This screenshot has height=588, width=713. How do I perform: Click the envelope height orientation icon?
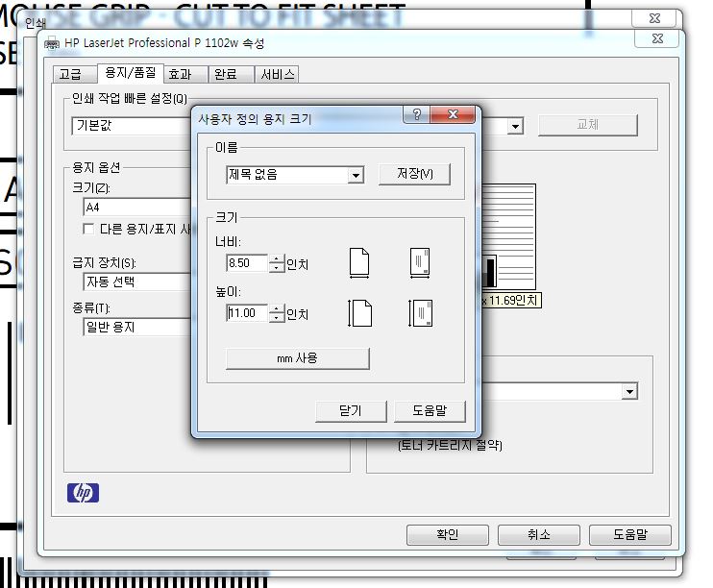click(x=420, y=313)
